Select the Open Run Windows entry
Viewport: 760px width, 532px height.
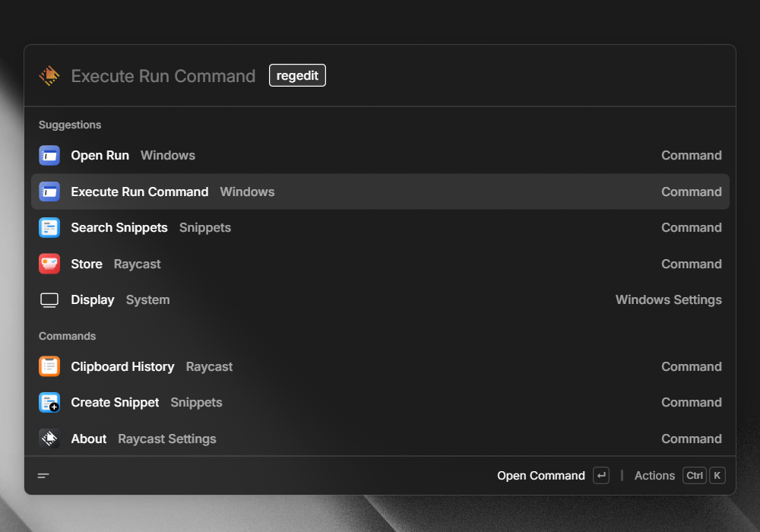(380, 156)
